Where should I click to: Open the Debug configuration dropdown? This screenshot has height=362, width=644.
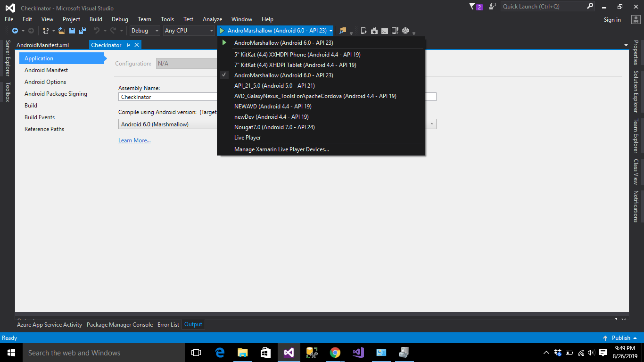[x=145, y=31]
